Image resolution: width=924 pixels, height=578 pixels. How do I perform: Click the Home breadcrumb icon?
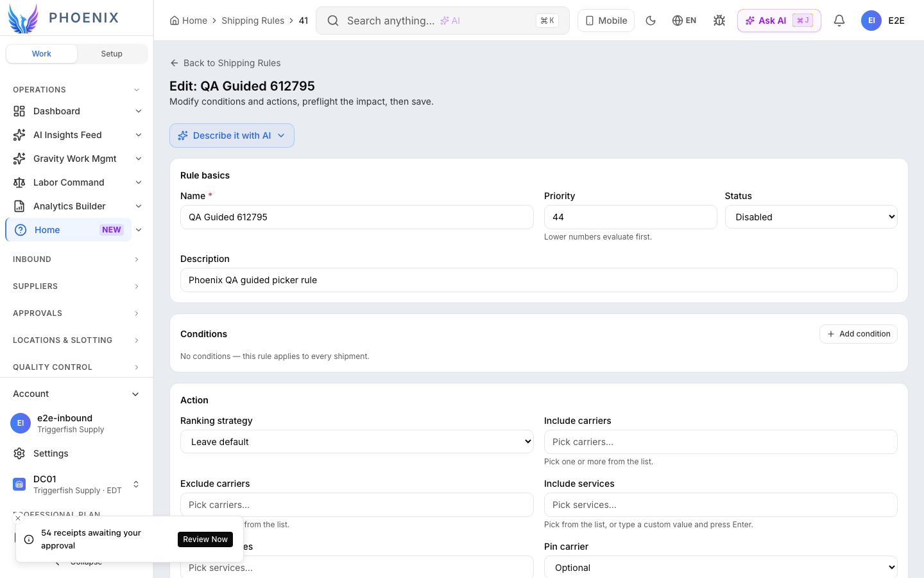coord(175,21)
